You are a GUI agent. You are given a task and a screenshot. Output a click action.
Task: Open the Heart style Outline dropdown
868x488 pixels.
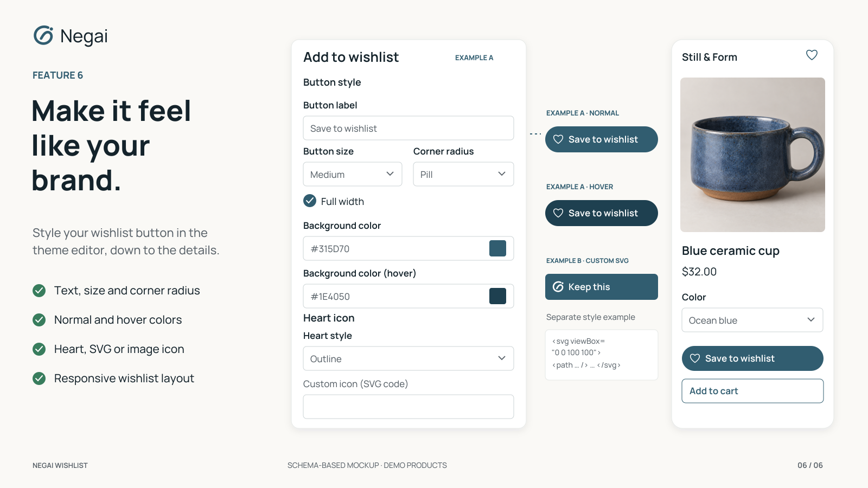pyautogui.click(x=409, y=358)
